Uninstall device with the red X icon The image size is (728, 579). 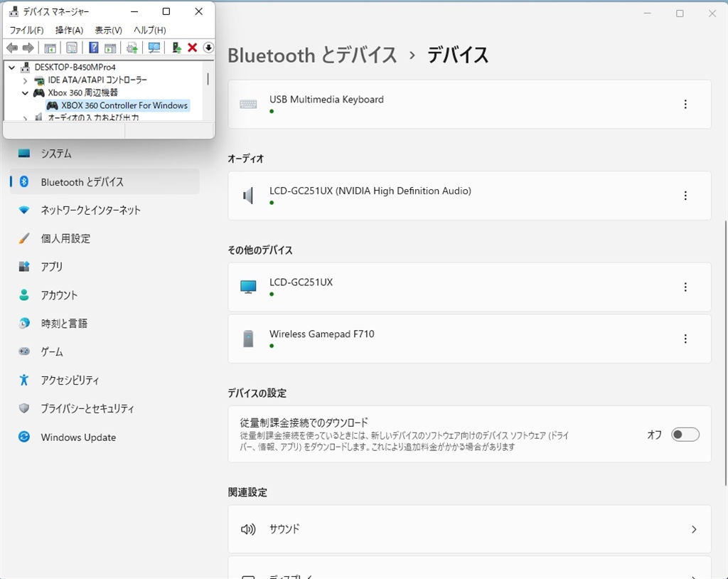192,48
